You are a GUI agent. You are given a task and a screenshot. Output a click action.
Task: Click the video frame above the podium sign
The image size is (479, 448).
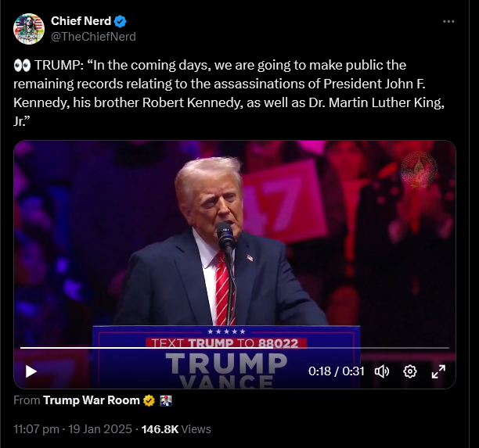(235, 235)
